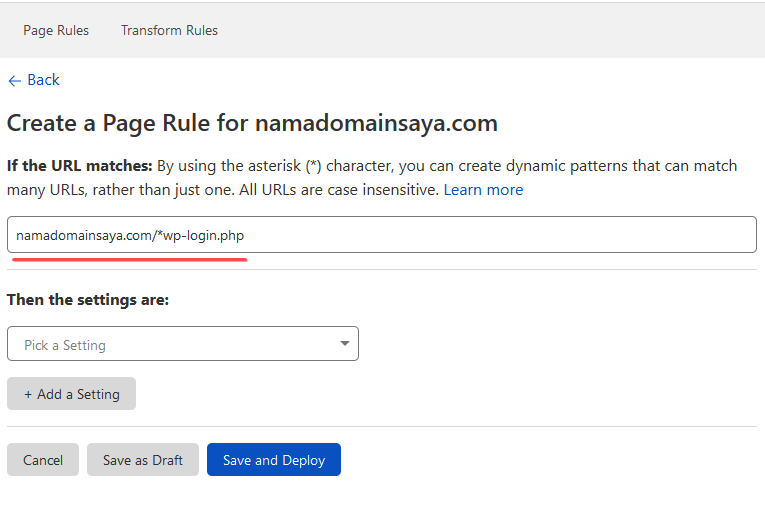Click the plus sign in Add a Setting
The height and width of the screenshot is (505, 765).
click(28, 394)
